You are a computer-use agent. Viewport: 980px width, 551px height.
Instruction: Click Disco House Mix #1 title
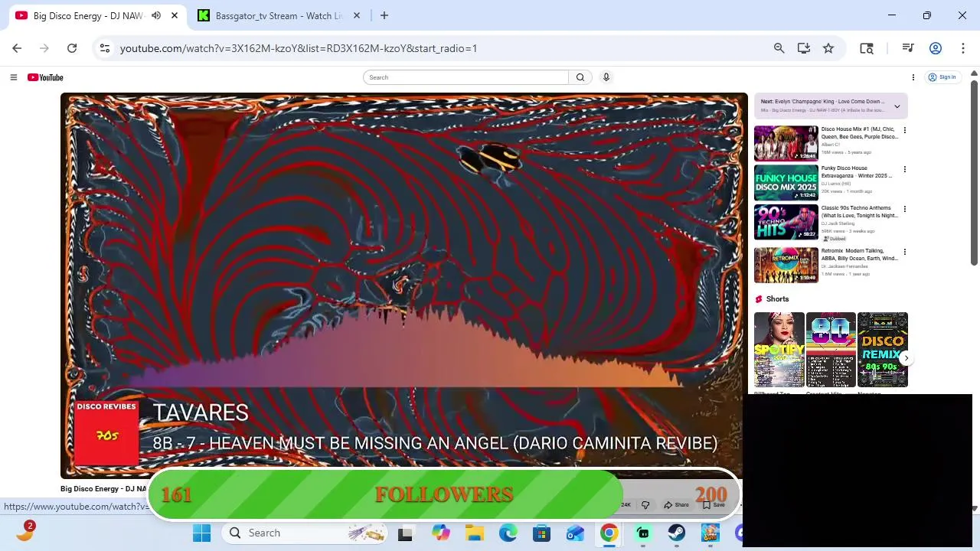[x=859, y=133]
